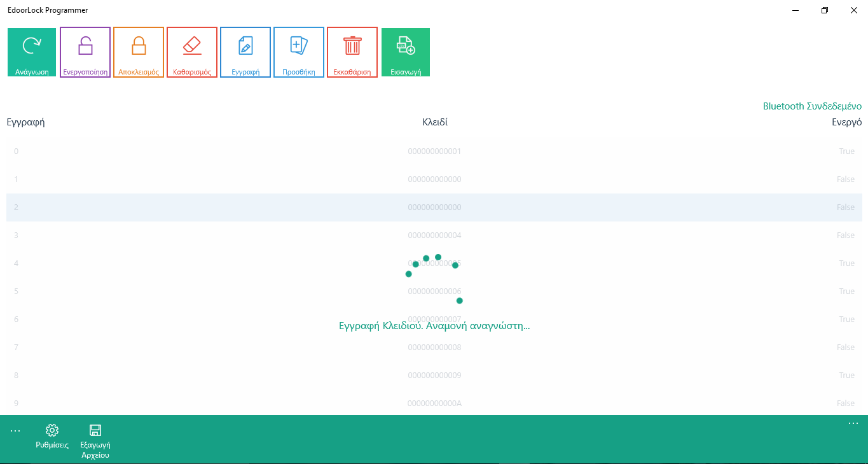Screen dimensions: 868x464
Task: Select key 000000000004
Action: 434,236
